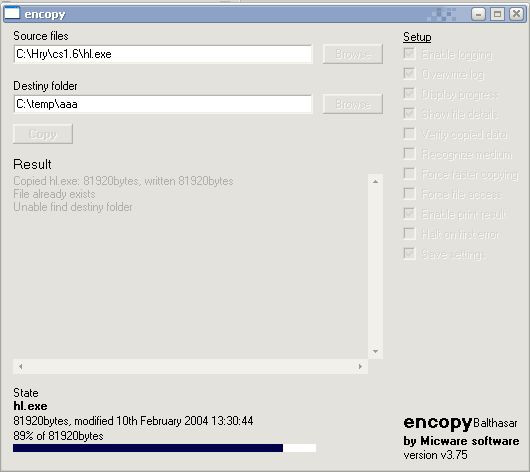
Task: Click the encopy app icon in title bar
Action: (x=12, y=14)
